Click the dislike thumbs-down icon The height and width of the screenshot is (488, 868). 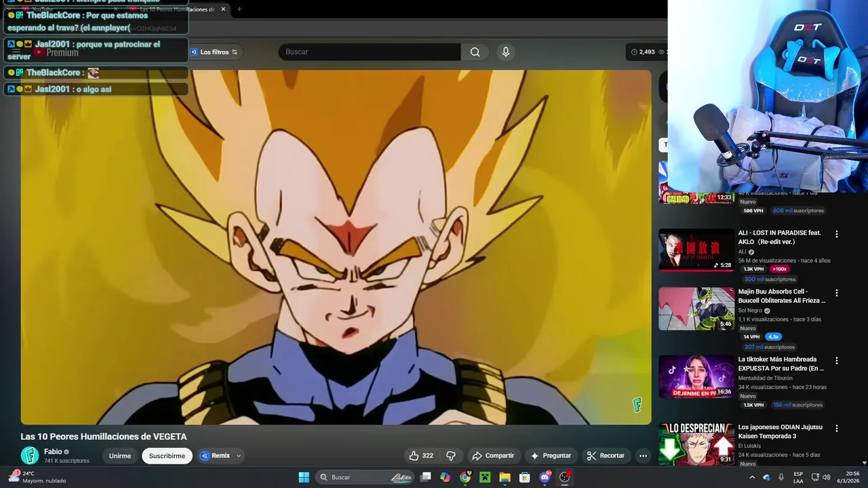click(451, 455)
